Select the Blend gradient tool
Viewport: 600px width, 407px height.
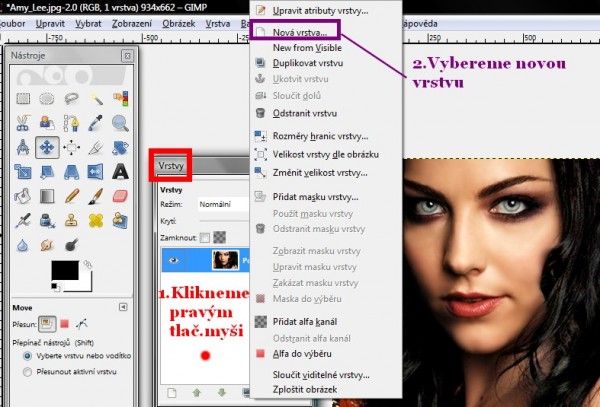[47, 196]
